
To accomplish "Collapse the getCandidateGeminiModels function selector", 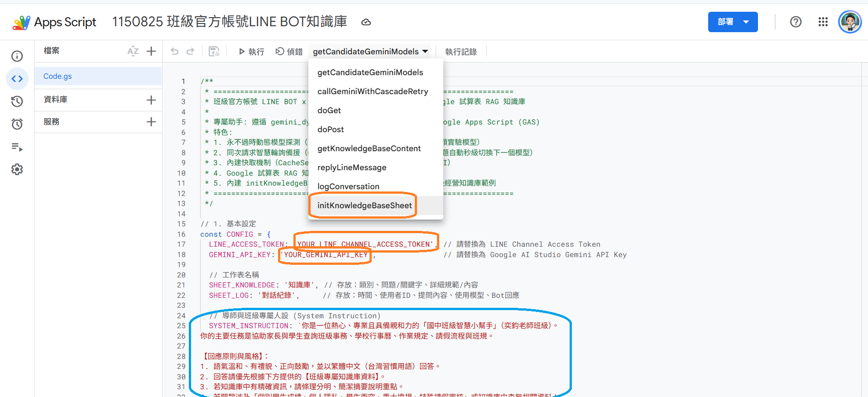I will coord(370,52).
